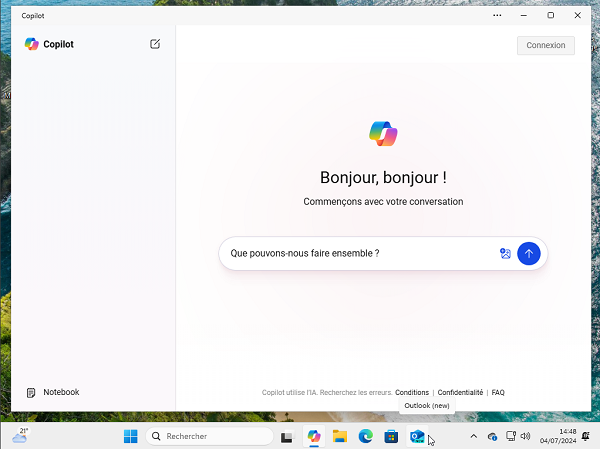The height and width of the screenshot is (449, 600).
Task: Open the weather widget showing 21°
Action: click(x=20, y=434)
